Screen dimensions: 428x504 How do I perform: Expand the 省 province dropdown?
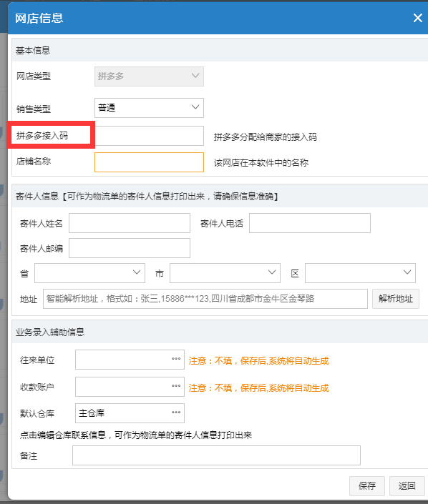[x=89, y=273]
